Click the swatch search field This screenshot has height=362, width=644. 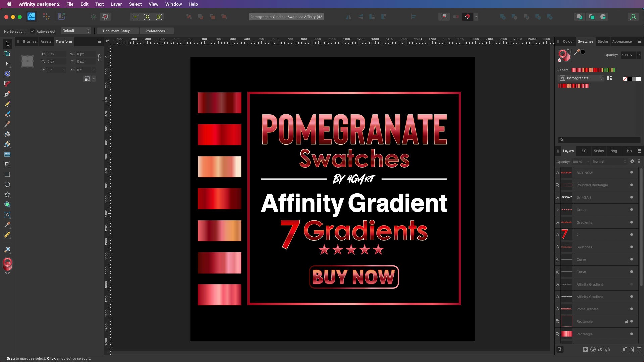[599, 140]
